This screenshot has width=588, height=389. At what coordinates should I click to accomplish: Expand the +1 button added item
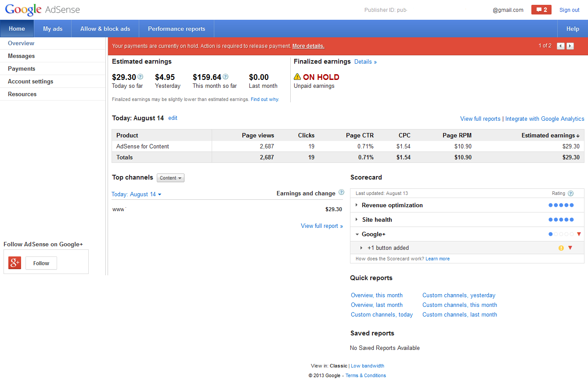(361, 248)
